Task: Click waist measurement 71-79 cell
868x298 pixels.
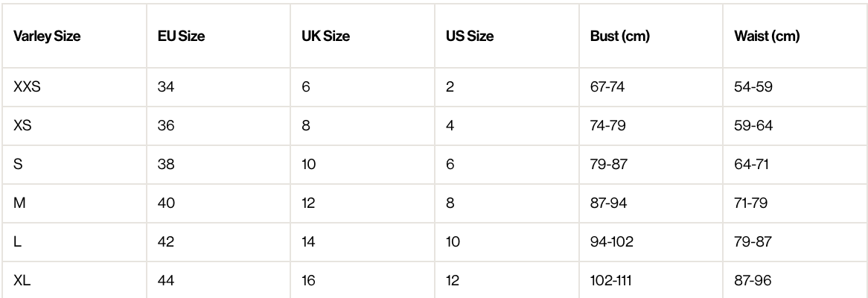Action: 752,203
